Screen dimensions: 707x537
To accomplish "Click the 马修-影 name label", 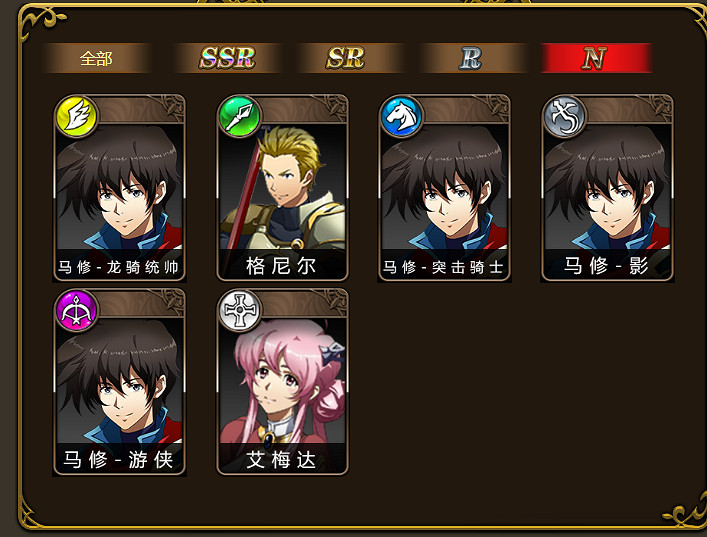I will 606,266.
